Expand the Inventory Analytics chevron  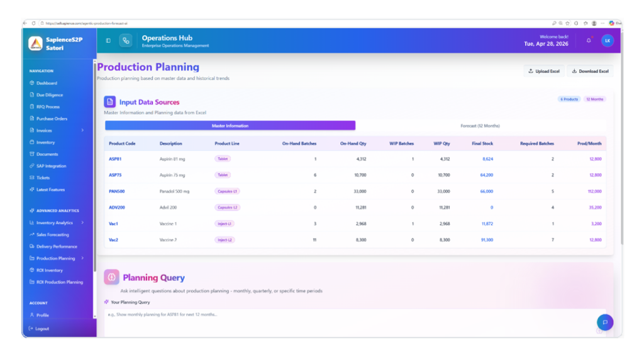point(82,223)
